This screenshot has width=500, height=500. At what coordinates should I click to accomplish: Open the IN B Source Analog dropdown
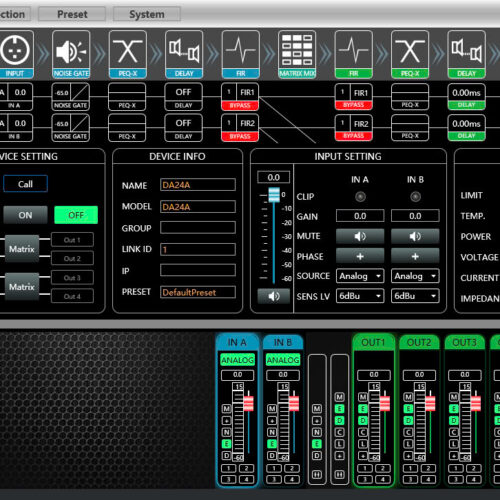coord(415,276)
